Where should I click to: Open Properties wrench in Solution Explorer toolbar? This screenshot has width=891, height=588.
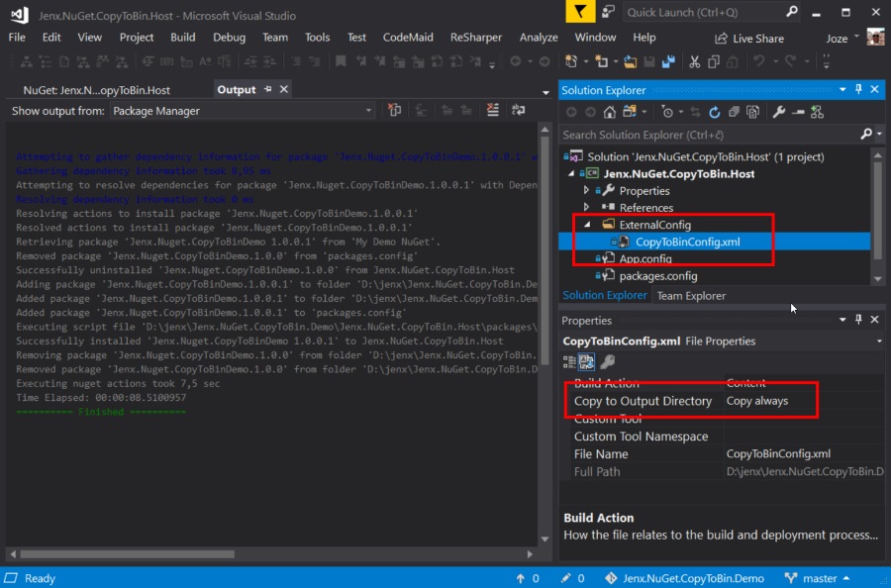(x=778, y=113)
